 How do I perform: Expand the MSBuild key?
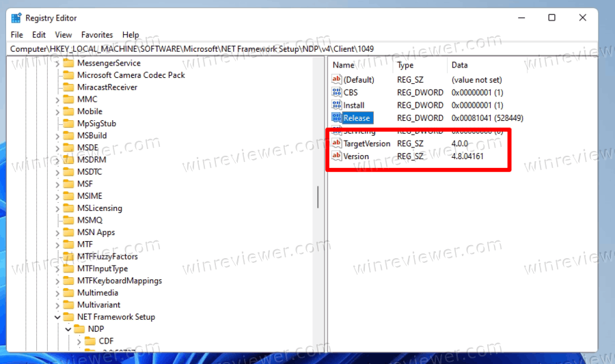coord(57,137)
